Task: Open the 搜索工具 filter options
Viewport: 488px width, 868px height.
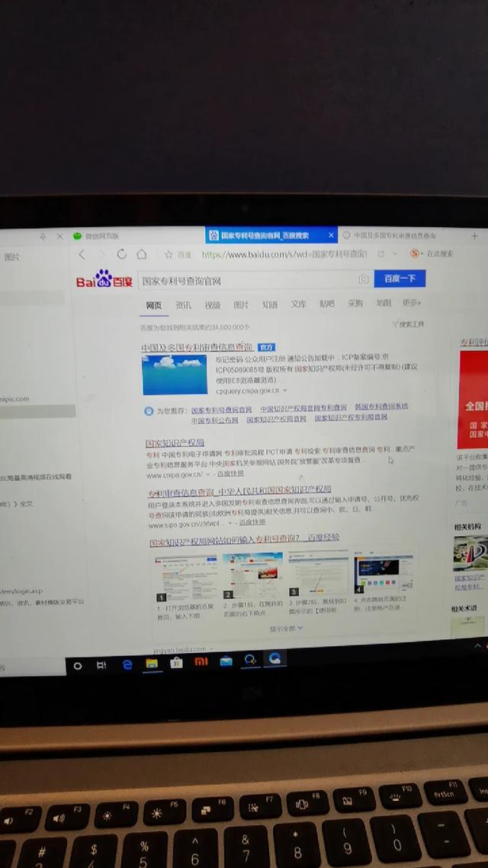Action: click(x=408, y=324)
